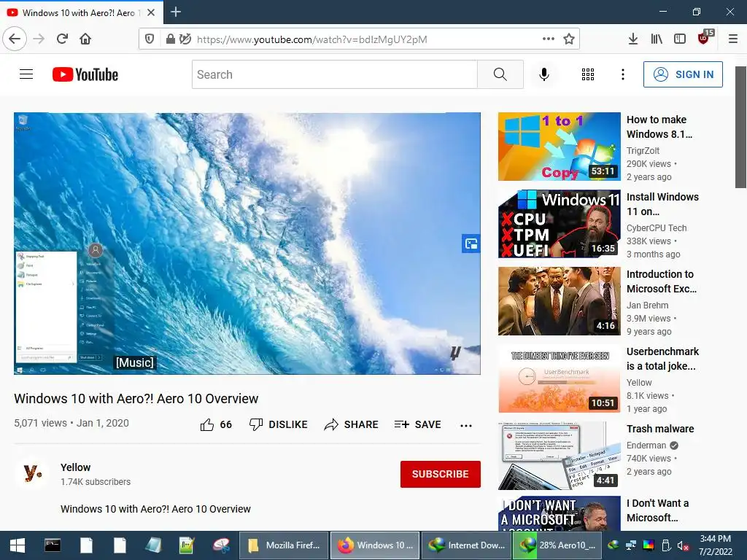Viewport: 747px width, 560px height.
Task: Open the YouTube guide hamburger menu
Action: pos(26,74)
